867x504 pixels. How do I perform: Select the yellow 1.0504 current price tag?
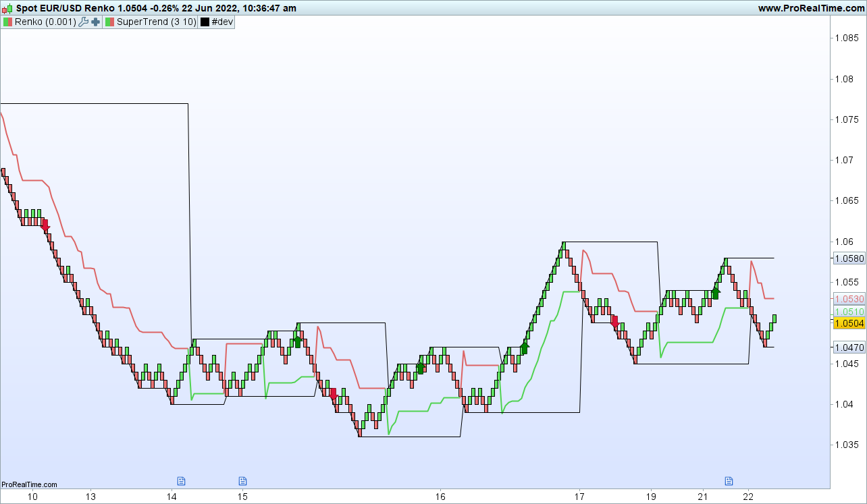click(x=849, y=323)
